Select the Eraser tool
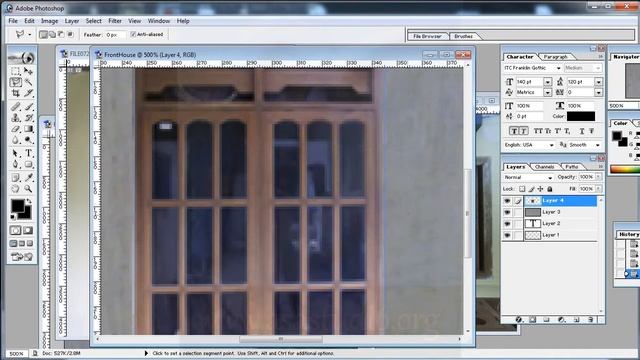Viewport: 640px width, 360px height. [x=16, y=129]
